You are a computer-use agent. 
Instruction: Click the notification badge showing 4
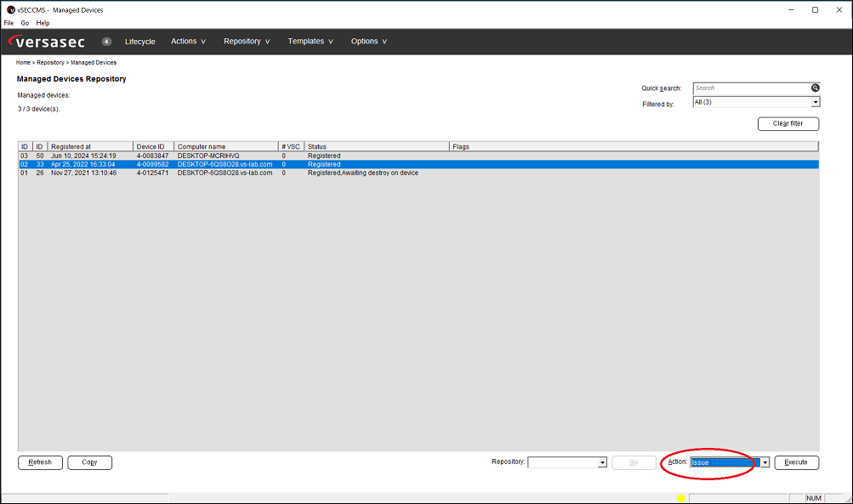[x=106, y=42]
